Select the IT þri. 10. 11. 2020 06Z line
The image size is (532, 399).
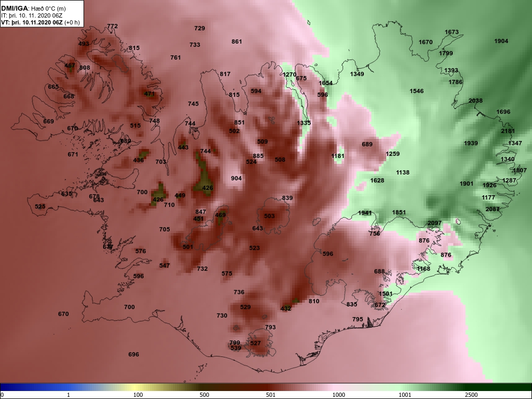[32, 15]
